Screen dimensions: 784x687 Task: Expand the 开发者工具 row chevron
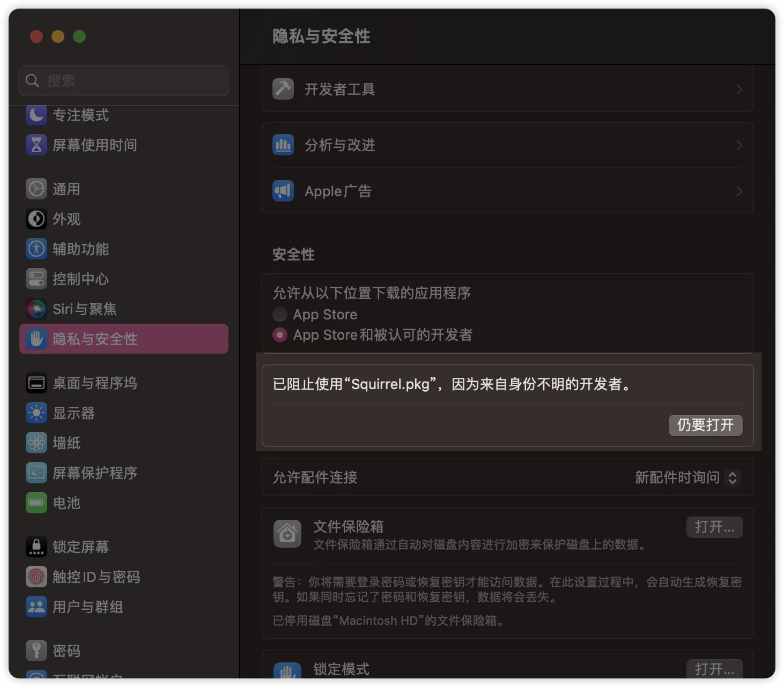[739, 89]
